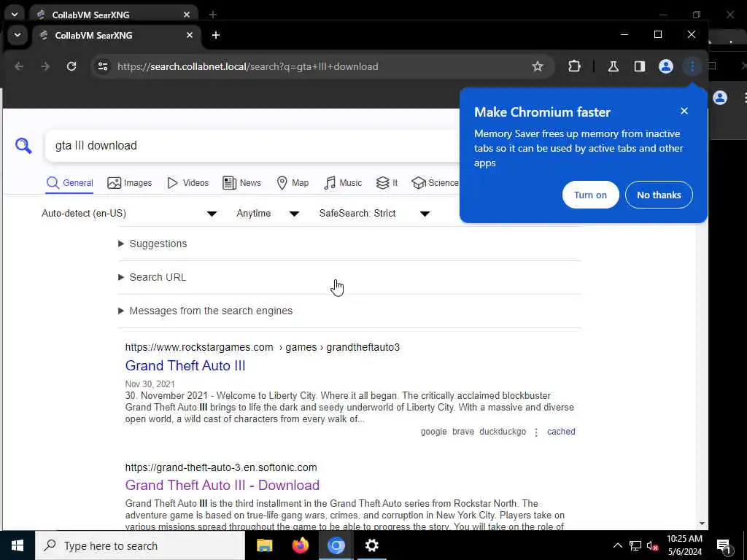Screen dimensions: 747x560
Task: Click the softonic.com result URL
Action: pos(221,467)
